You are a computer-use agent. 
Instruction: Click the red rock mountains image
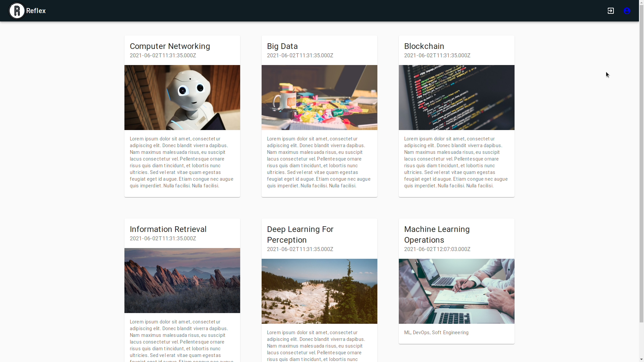point(182,281)
